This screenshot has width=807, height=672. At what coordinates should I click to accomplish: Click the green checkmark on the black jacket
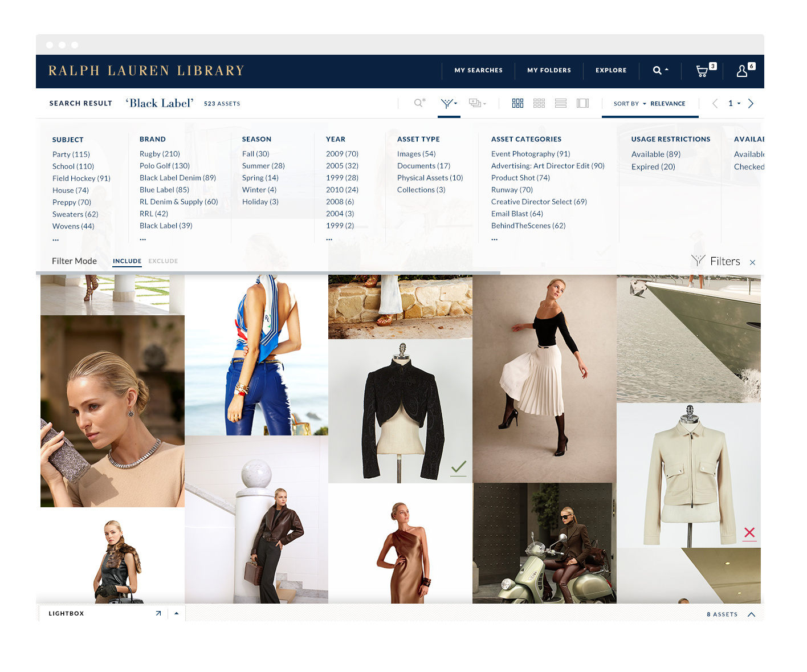click(459, 467)
